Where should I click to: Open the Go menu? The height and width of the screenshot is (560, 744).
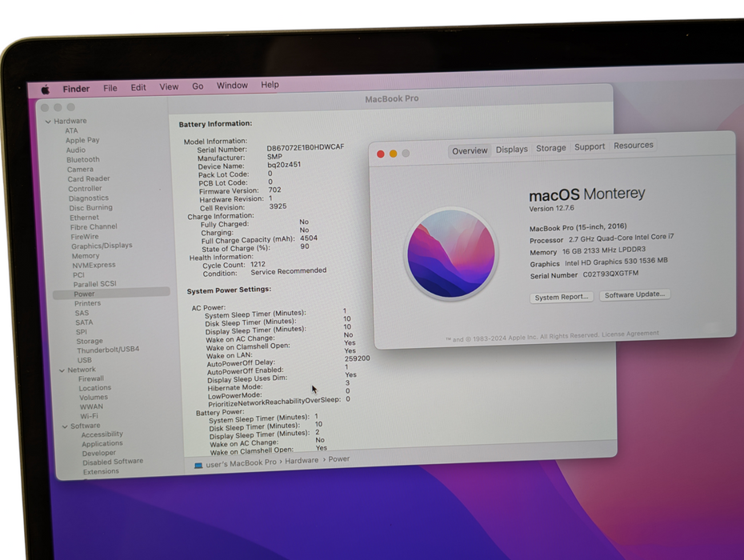198,86
